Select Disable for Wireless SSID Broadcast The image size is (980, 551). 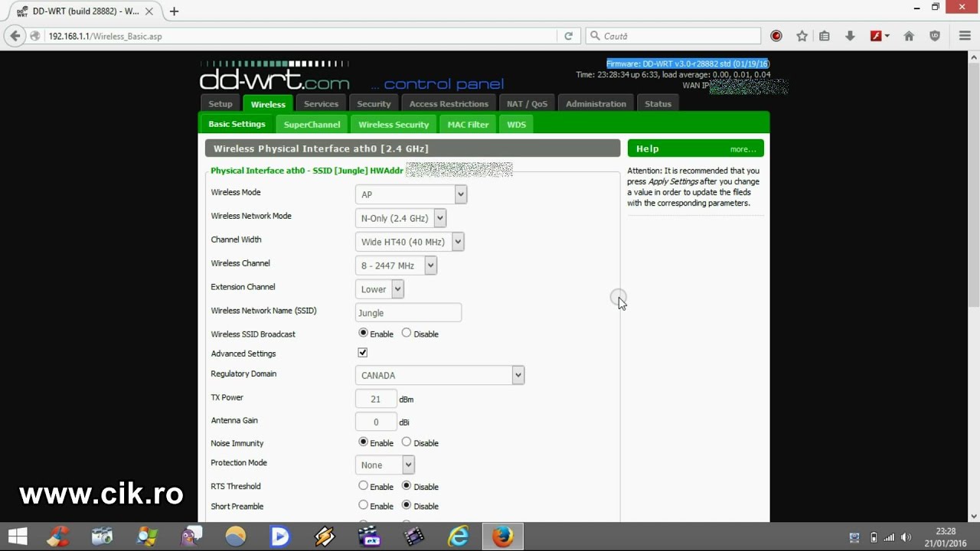(x=407, y=333)
